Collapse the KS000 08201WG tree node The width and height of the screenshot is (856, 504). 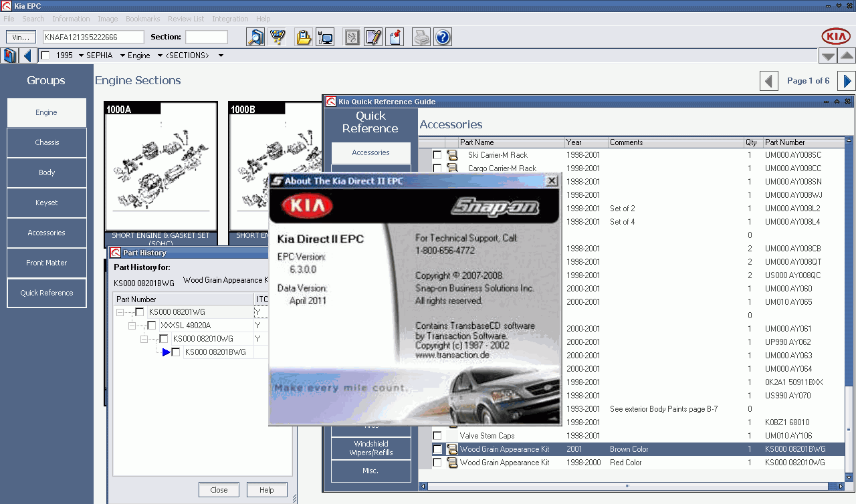click(120, 312)
